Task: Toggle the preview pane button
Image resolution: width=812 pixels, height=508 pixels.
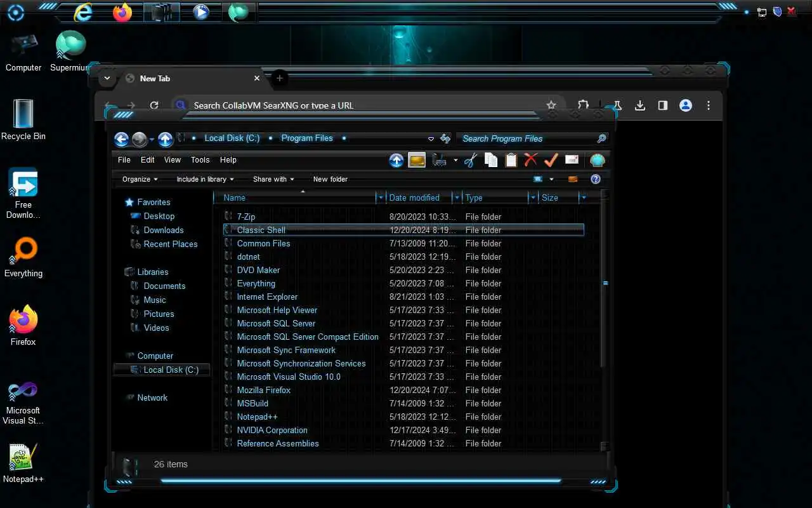Action: [573, 179]
